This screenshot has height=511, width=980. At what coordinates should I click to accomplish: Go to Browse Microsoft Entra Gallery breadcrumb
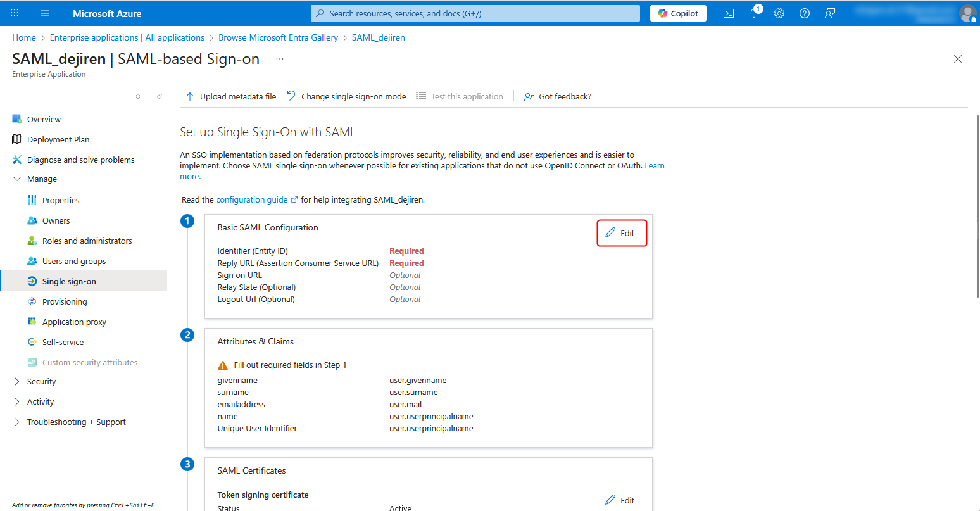pyautogui.click(x=278, y=37)
